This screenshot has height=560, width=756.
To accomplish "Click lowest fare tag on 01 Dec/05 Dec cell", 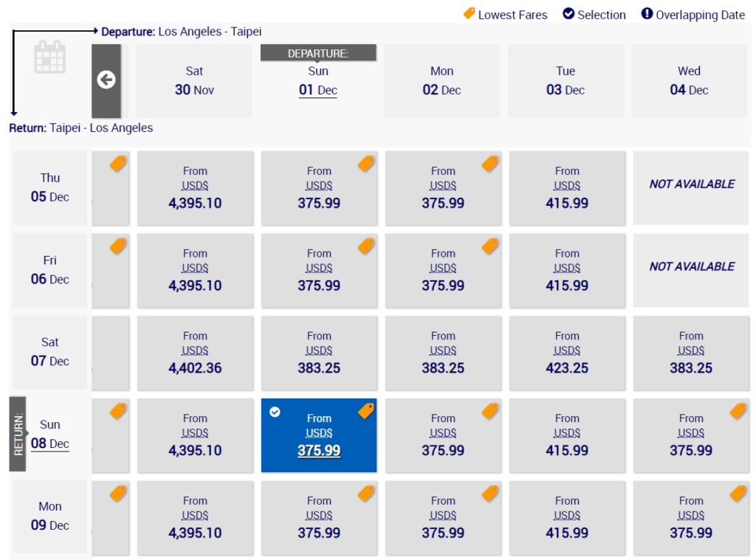I will (x=366, y=164).
